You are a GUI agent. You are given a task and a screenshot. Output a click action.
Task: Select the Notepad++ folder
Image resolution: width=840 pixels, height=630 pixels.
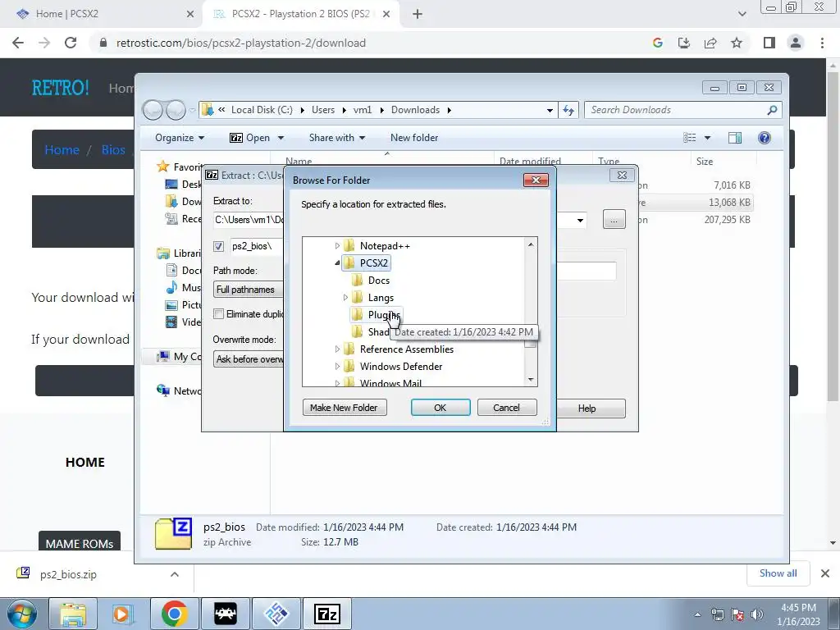[385, 246]
